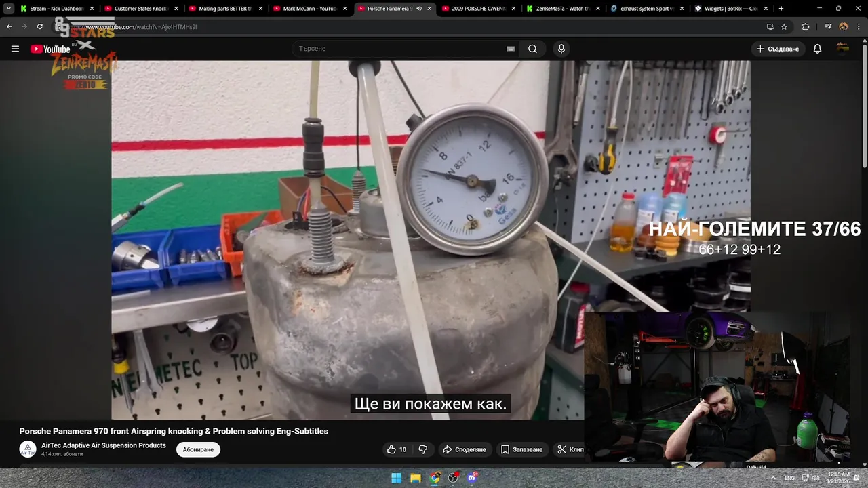Switch to exhaust system Sport tab
Image resolution: width=868 pixels, height=488 pixels.
click(648, 9)
